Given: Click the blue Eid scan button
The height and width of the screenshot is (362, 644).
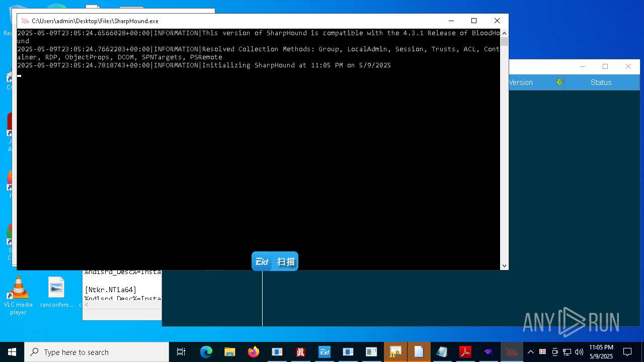Looking at the screenshot, I should (x=275, y=261).
